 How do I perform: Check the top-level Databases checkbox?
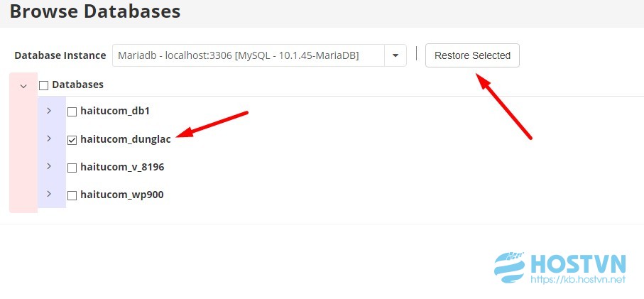(43, 85)
